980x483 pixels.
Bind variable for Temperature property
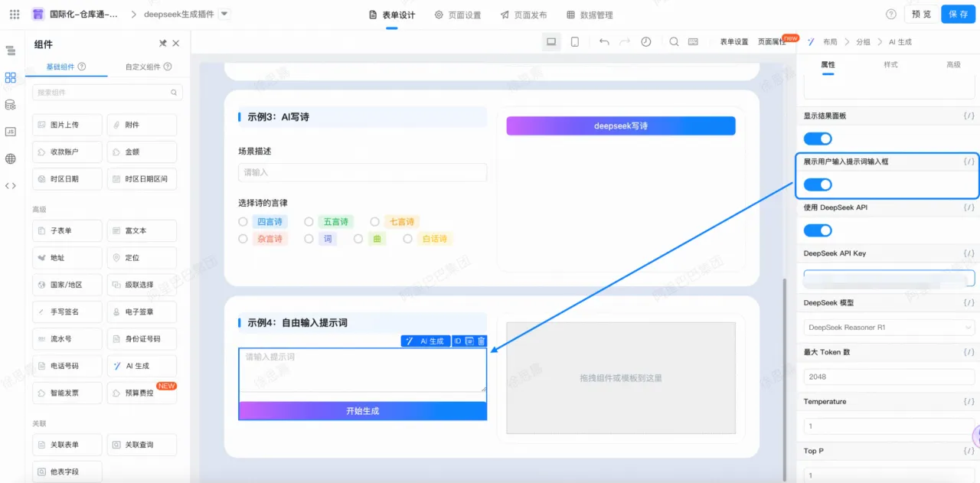coord(969,402)
